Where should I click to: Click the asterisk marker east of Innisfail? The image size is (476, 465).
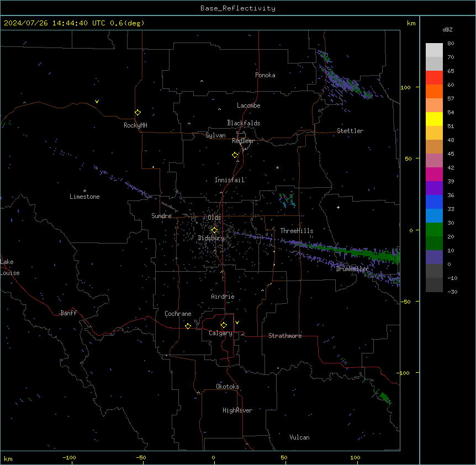point(277,167)
